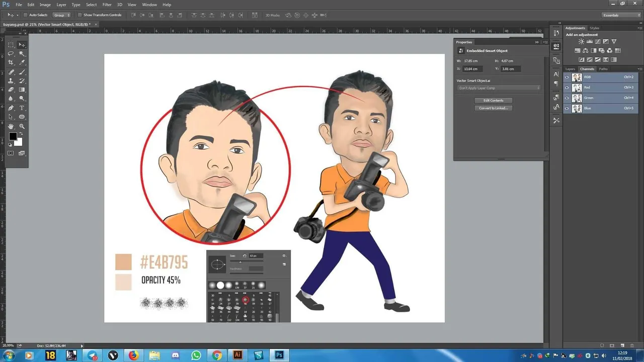
Task: Hide the Red channel
Action: (x=567, y=87)
